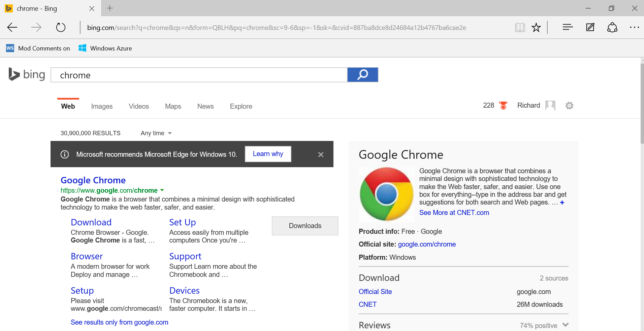This screenshot has width=644, height=331.
Task: Click the Make a Web Note icon
Action: [590, 27]
